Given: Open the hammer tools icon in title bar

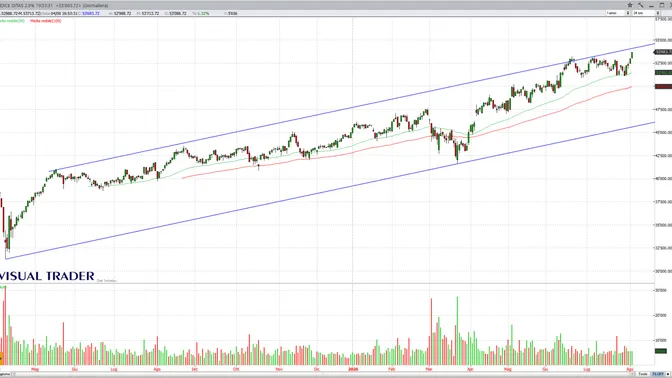Looking at the screenshot, I should pyautogui.click(x=640, y=5).
